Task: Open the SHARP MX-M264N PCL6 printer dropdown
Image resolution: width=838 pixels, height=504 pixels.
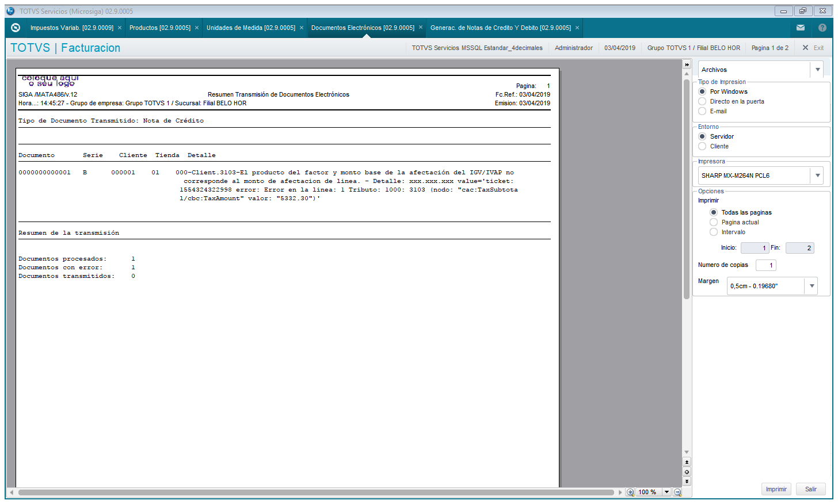Action: pyautogui.click(x=818, y=175)
